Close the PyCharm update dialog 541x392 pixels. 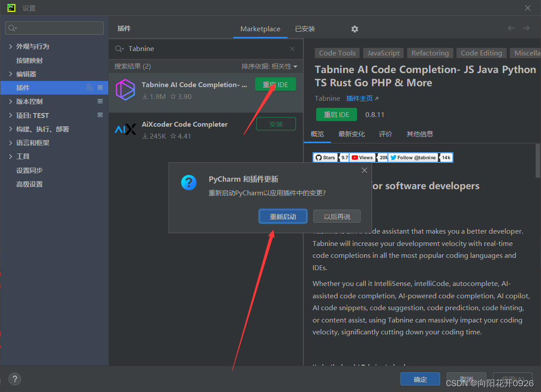pos(364,170)
